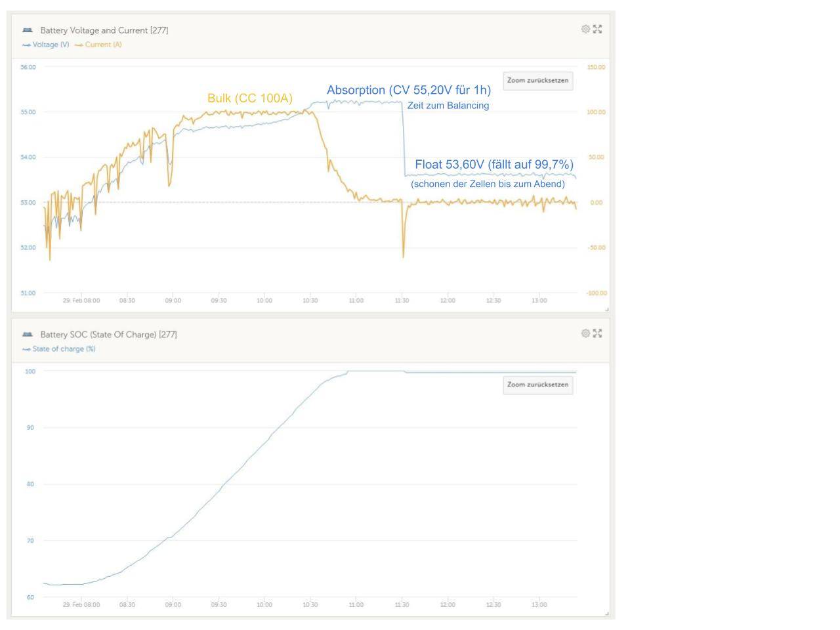Click the Float 53,60V annotation label
The image size is (840, 630).
(x=494, y=164)
